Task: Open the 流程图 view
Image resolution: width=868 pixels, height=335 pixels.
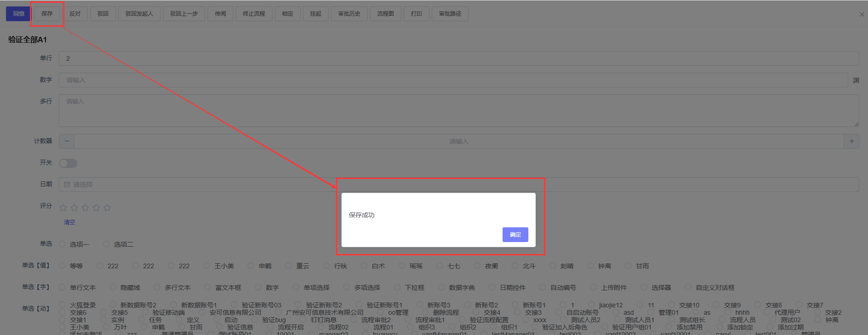Action: [385, 14]
